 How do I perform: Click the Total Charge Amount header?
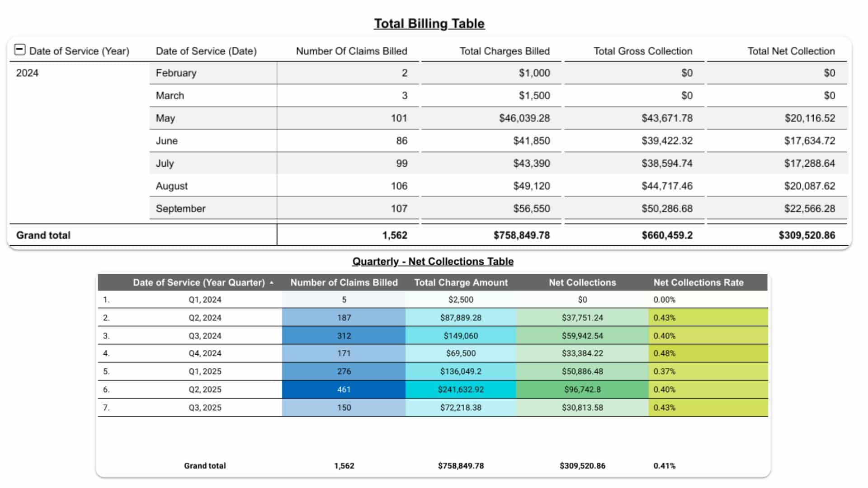(x=461, y=282)
